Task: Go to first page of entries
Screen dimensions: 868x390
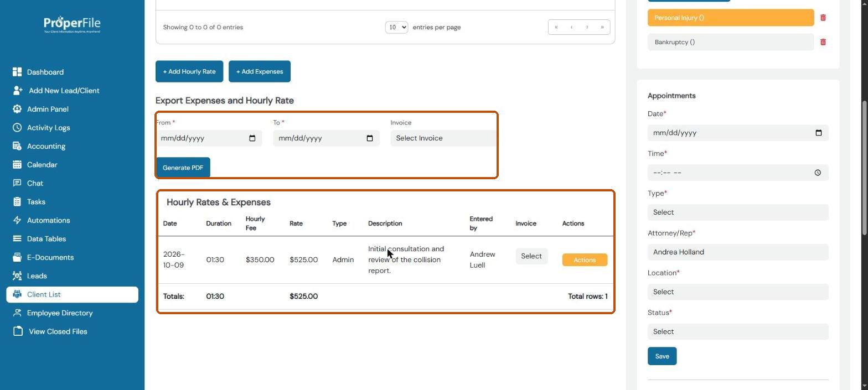Action: [x=556, y=27]
